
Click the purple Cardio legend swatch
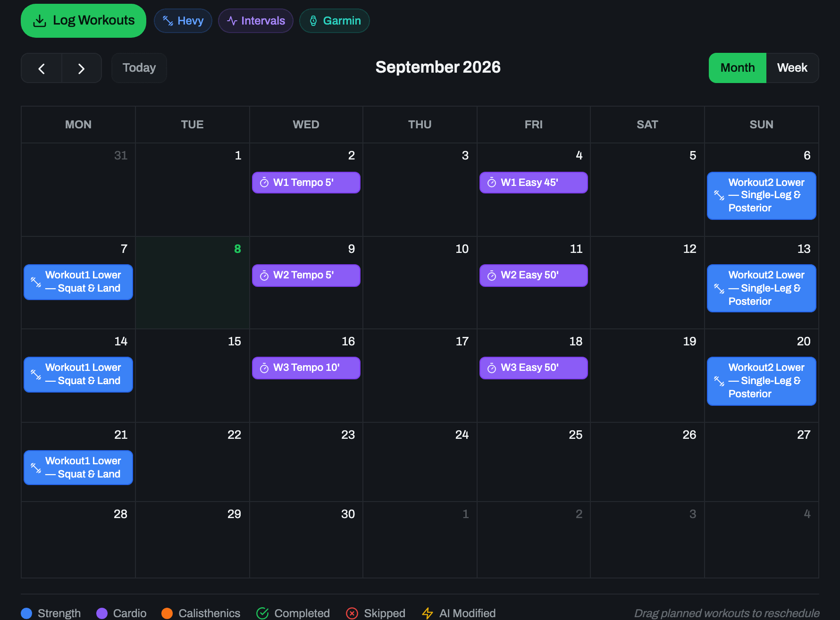[102, 613]
